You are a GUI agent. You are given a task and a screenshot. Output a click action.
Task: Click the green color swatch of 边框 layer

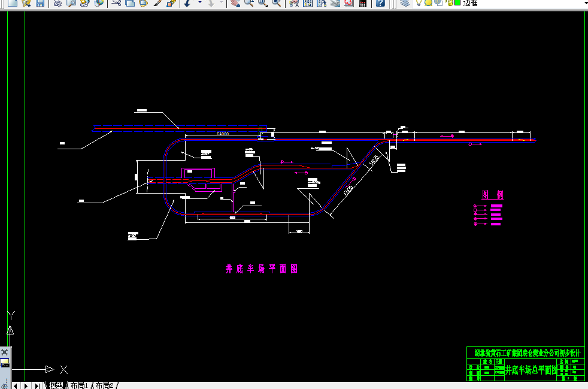coord(457,2)
